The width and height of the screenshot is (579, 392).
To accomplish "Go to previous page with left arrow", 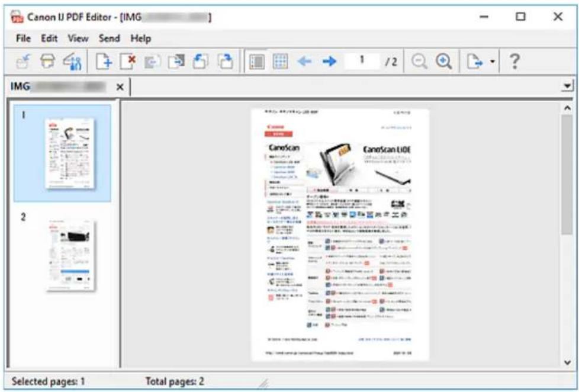I will tap(305, 62).
